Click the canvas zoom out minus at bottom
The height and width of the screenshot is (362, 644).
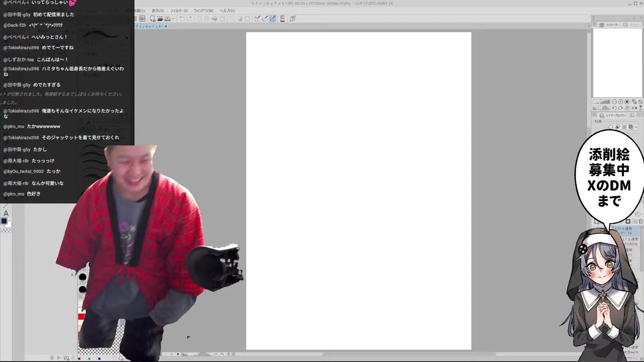pyautogui.click(x=166, y=354)
